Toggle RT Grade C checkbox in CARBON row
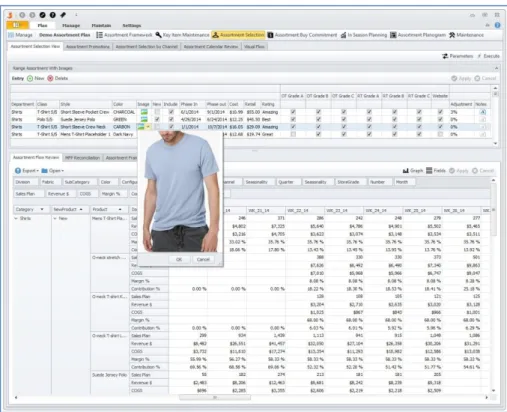The height and width of the screenshot is (412, 507). (419, 127)
